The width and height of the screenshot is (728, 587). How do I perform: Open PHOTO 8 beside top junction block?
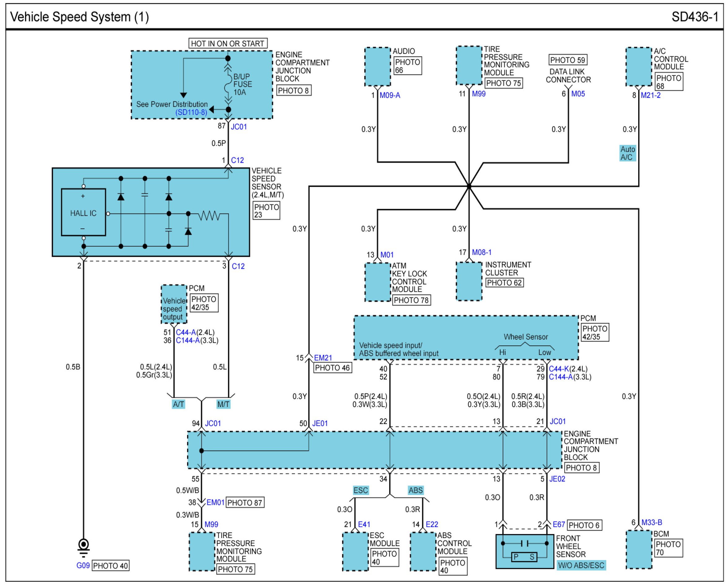click(x=293, y=91)
